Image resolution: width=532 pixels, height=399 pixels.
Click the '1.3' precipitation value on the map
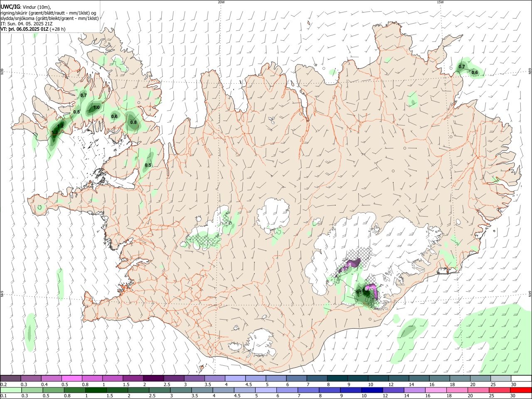pyautogui.click(x=55, y=133)
